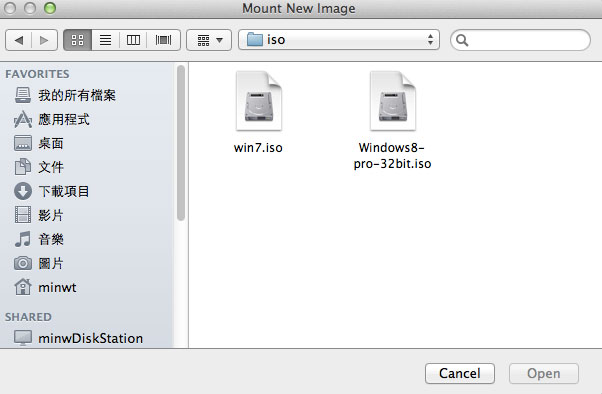Click the Open button
The height and width of the screenshot is (394, 602).
coord(544,373)
